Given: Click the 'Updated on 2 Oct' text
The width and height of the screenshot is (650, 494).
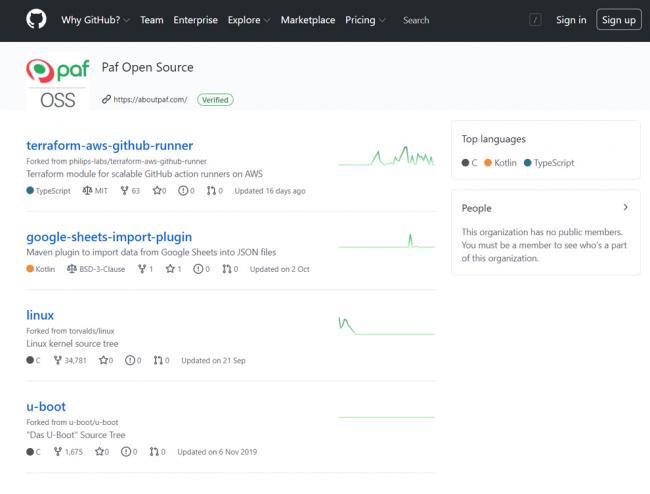Looking at the screenshot, I should pyautogui.click(x=279, y=269).
